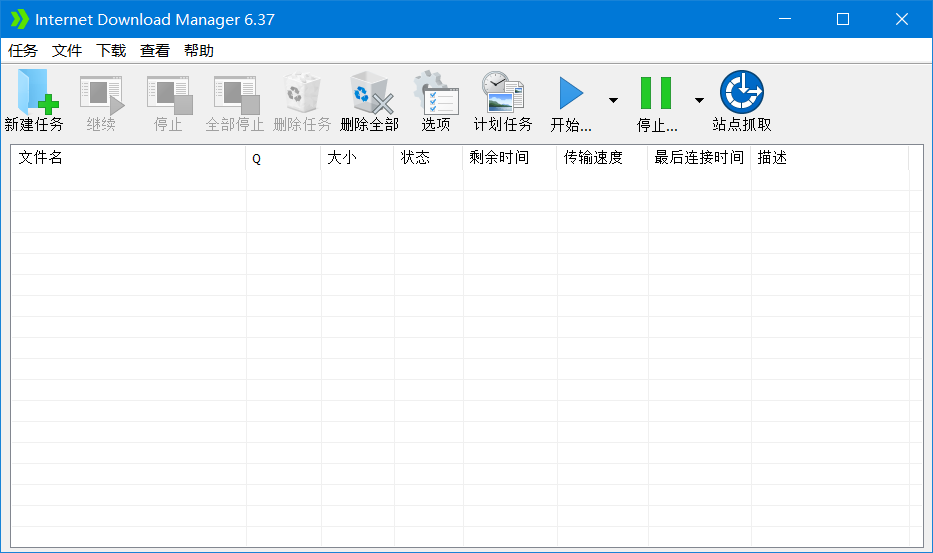The image size is (933, 553).
Task: Click the 删除任务 (Delete Task) icon
Action: click(302, 92)
